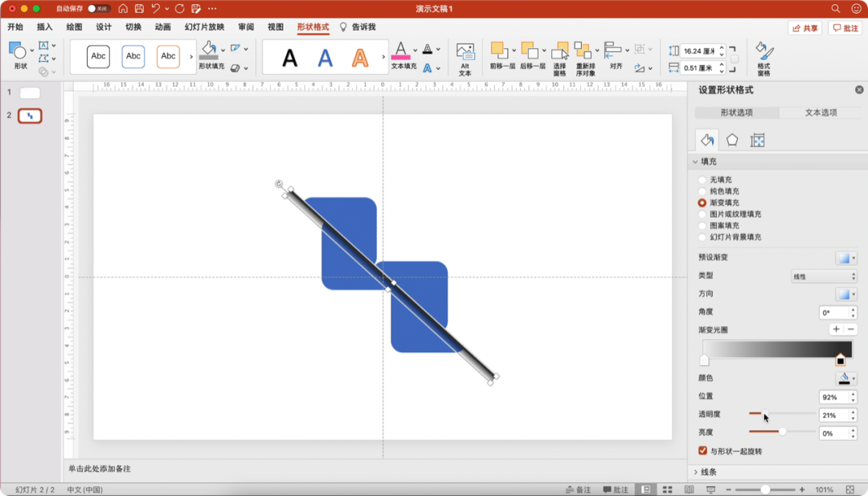This screenshot has height=496, width=868.
Task: Switch to Fill & Line pane icon
Action: pos(707,140)
